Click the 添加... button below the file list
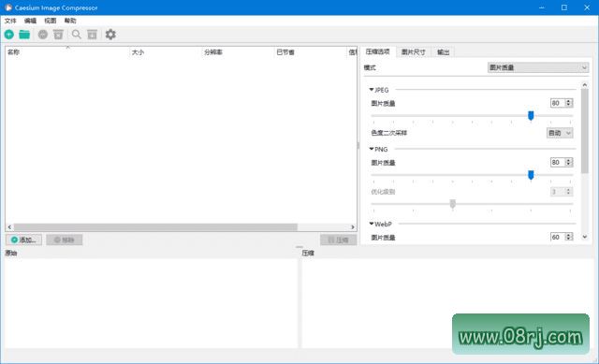The width and height of the screenshot is (599, 364). click(x=23, y=240)
